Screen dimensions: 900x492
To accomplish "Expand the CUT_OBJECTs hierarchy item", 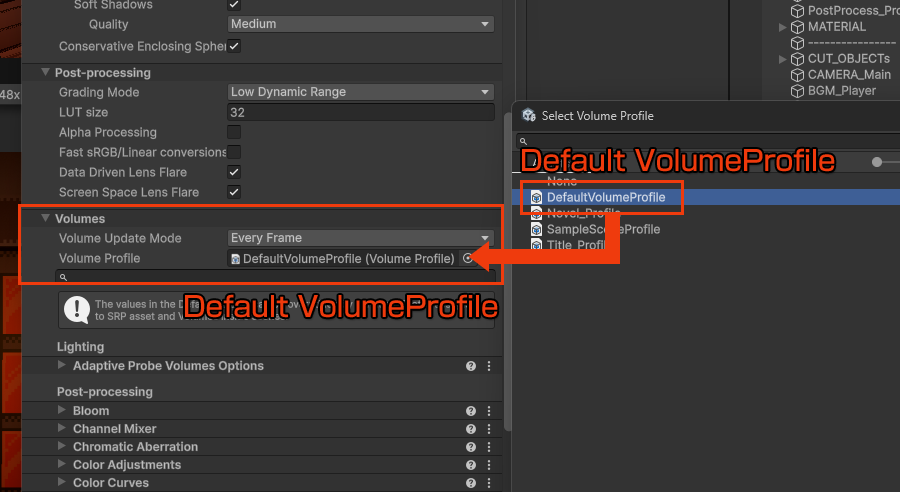I will [783, 59].
